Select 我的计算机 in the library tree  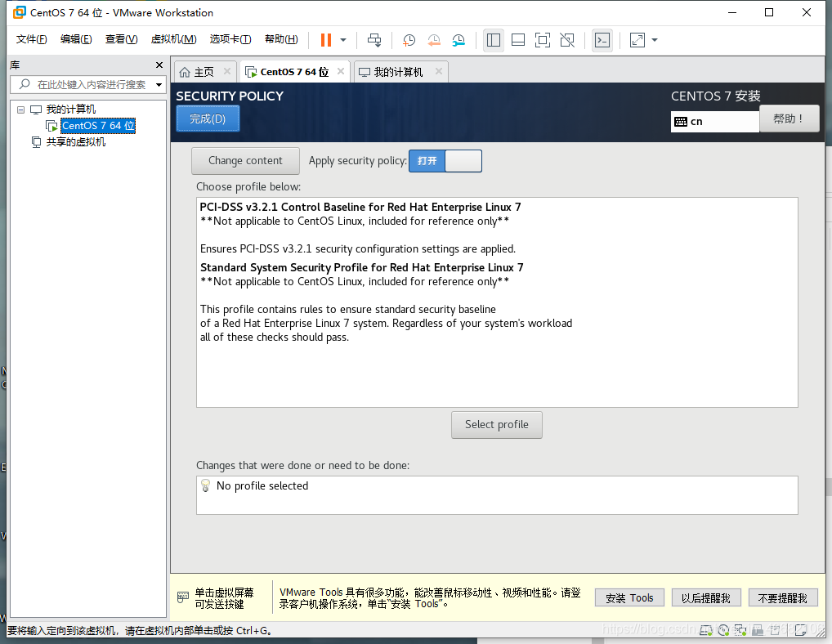[x=70, y=110]
